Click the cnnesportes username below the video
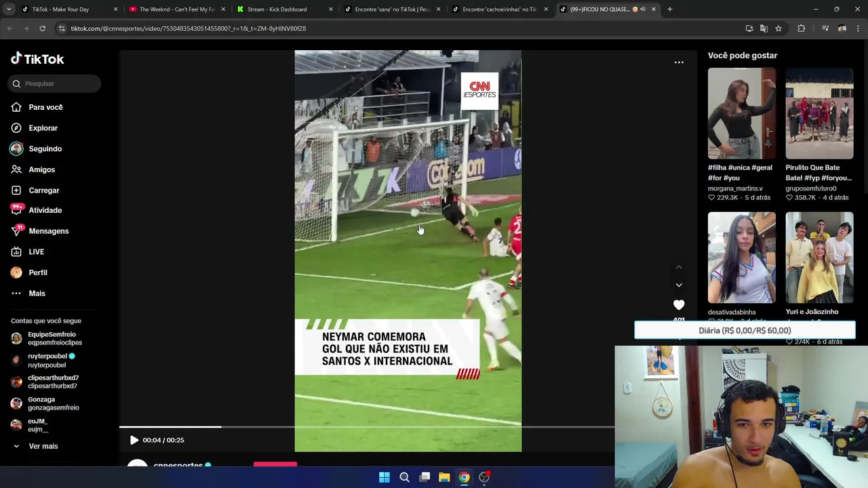The image size is (868, 488). (x=178, y=466)
